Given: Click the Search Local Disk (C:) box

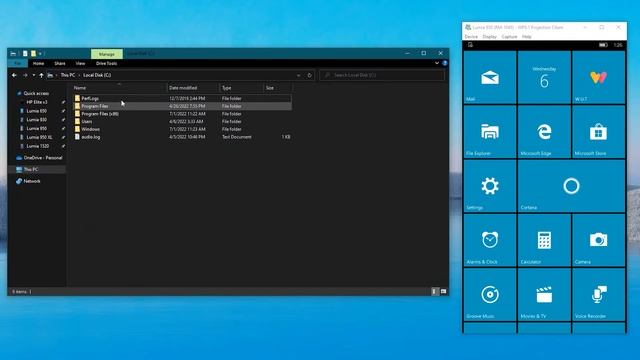Looking at the screenshot, I should point(382,75).
